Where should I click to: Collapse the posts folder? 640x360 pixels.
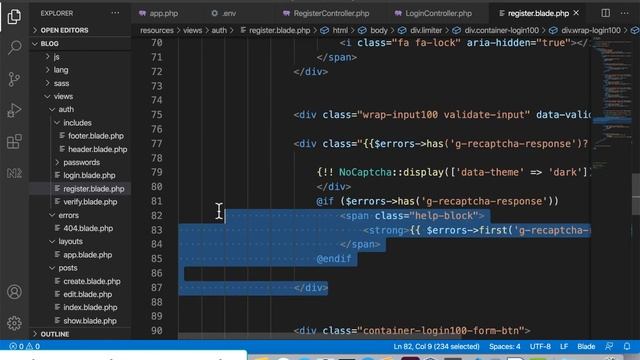pos(68,268)
